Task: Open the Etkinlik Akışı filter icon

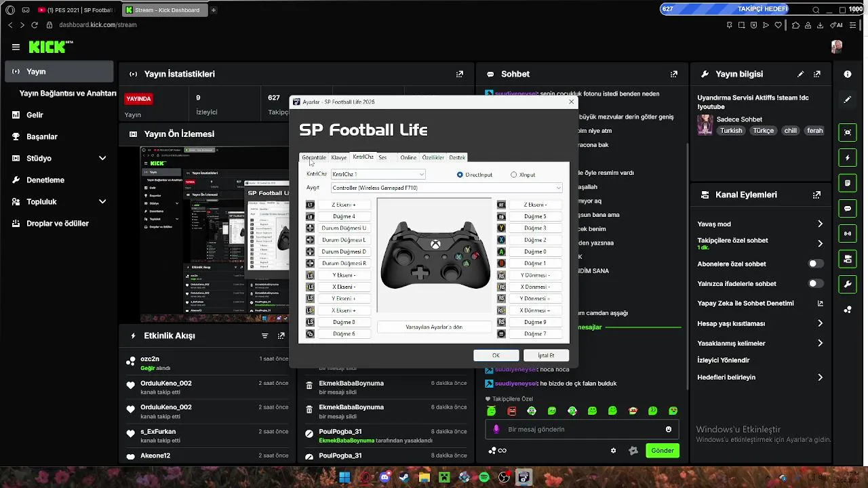Action: [265, 335]
